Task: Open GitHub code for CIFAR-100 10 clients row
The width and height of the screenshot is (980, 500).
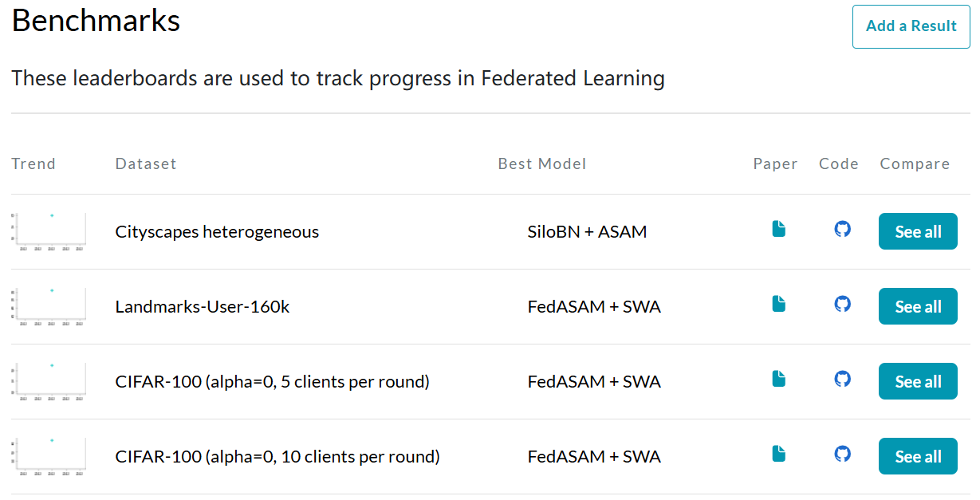Action: pos(842,455)
